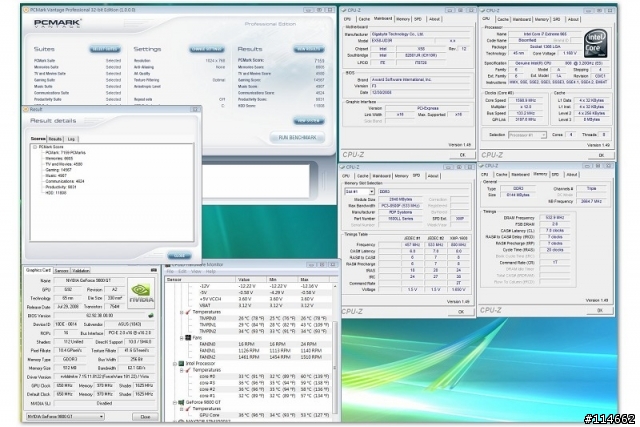The width and height of the screenshot is (640, 427).
Task: Click the HWMonitor scrollbar up arrow
Action: click(335, 286)
